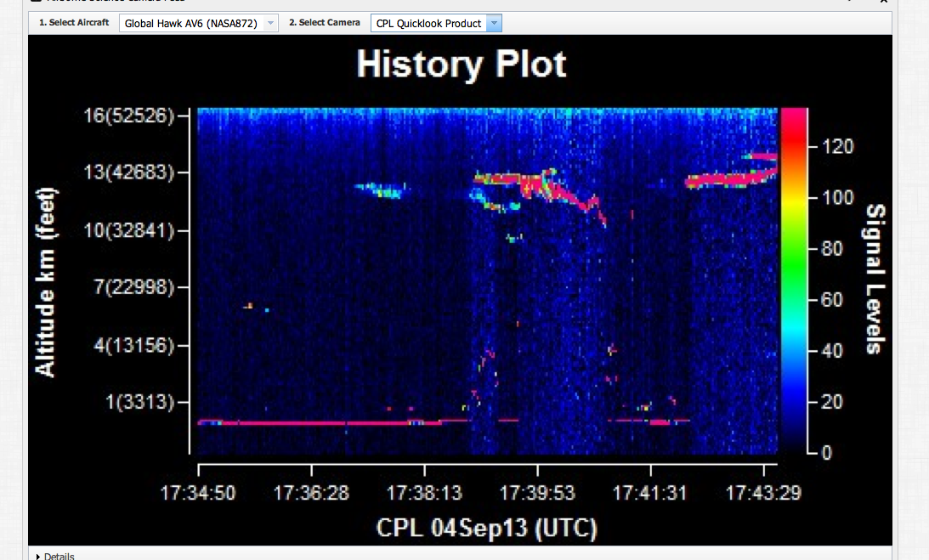Click the History Plot title
The height and width of the screenshot is (560, 929).
[461, 65]
